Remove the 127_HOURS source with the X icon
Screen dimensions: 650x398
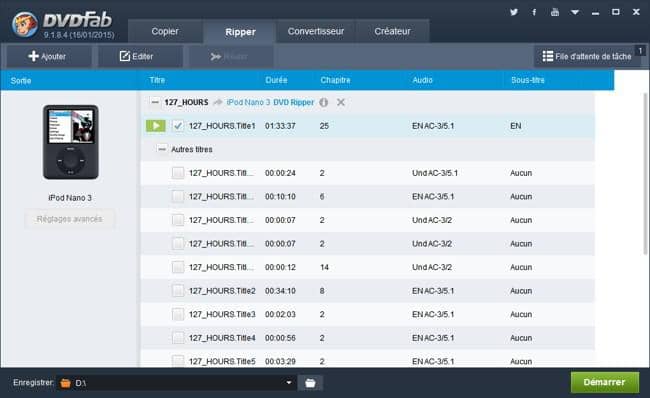tap(341, 102)
